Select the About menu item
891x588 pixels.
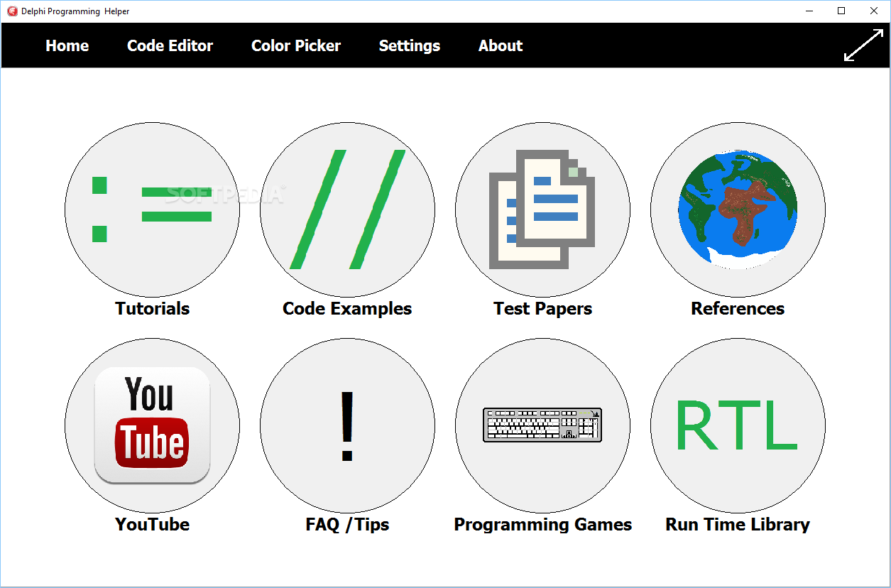click(x=501, y=45)
